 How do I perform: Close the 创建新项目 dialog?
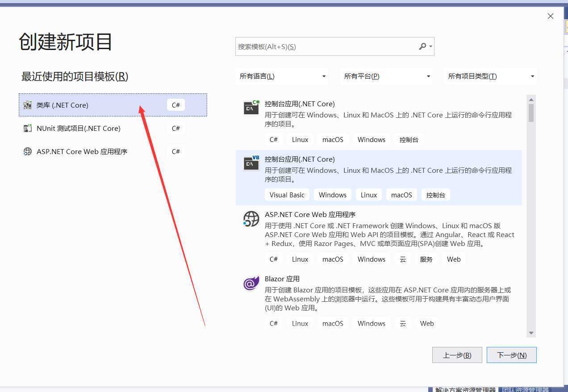coord(551,16)
